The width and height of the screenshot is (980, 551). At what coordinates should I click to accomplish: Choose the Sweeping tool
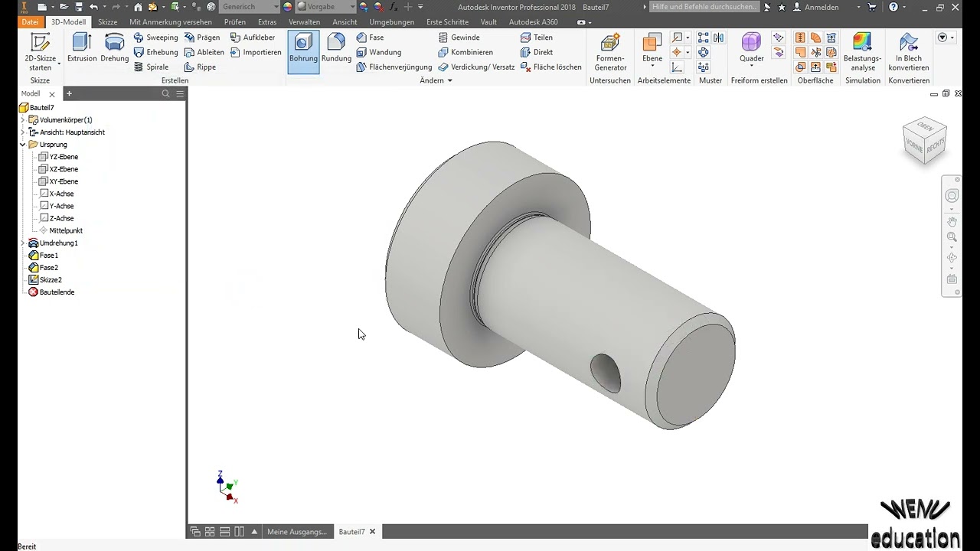coord(155,37)
